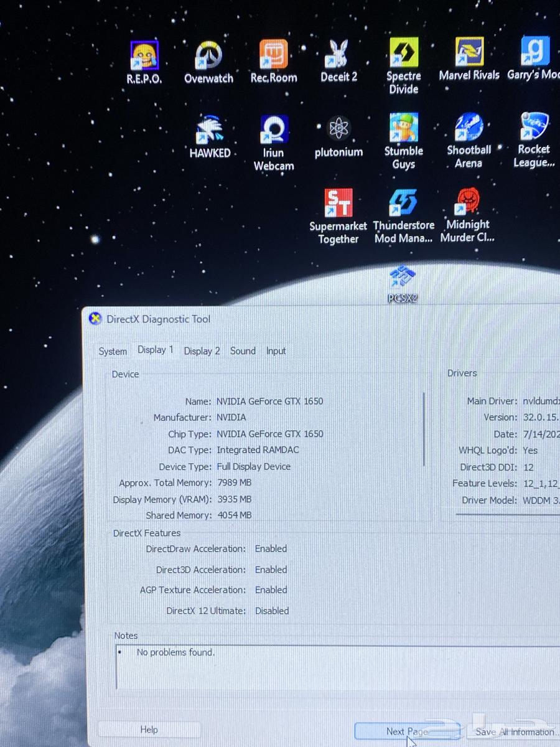Screen dimensions: 560x747
Task: Click the Next Page button
Action: 407,731
